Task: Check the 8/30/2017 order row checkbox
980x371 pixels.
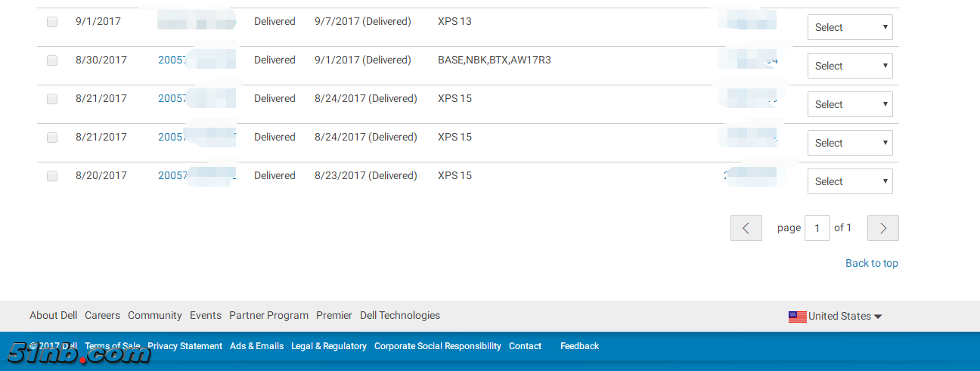Action: click(52, 60)
